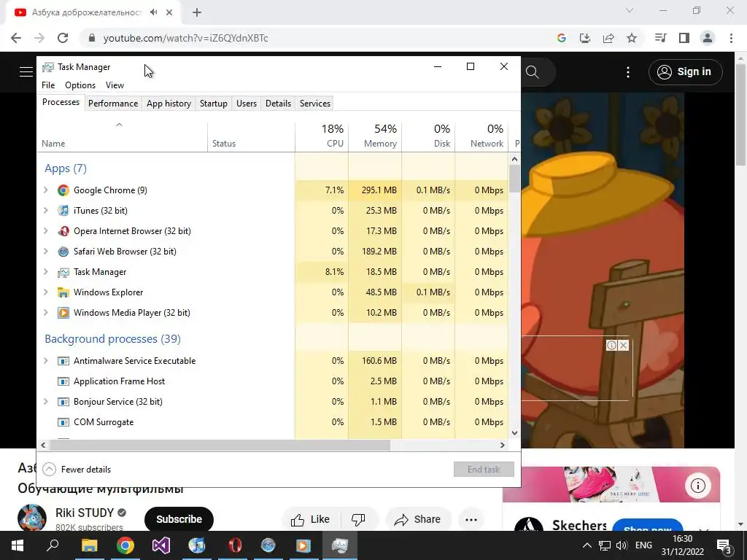The image size is (747, 560).
Task: Click the Opera Internet Browser process icon
Action: [63, 231]
